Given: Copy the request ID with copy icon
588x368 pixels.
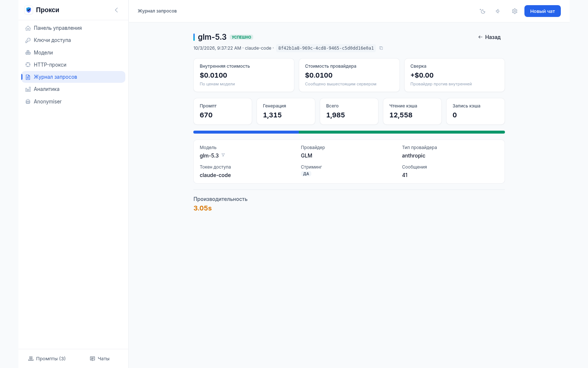Looking at the screenshot, I should click(381, 48).
